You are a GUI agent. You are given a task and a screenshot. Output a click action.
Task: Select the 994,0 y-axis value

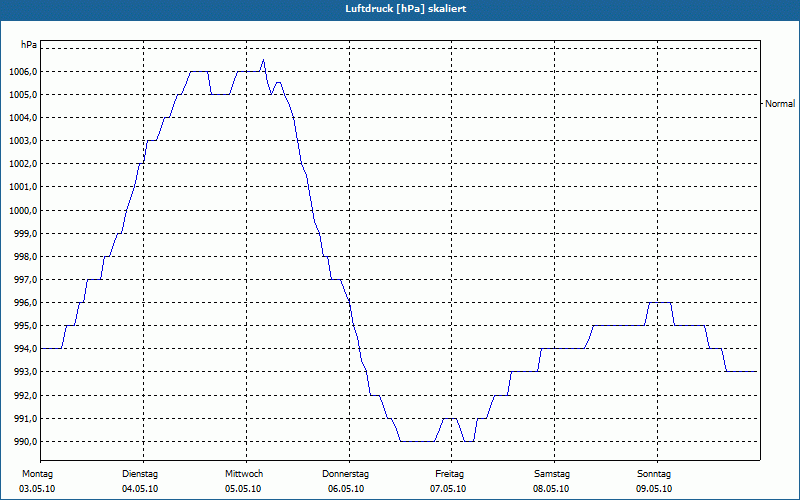25,349
